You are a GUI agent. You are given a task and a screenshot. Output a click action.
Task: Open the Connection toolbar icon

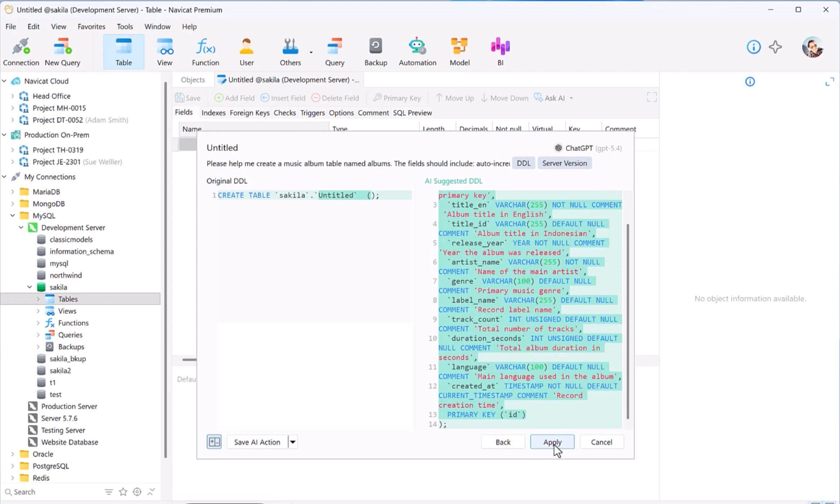21,52
